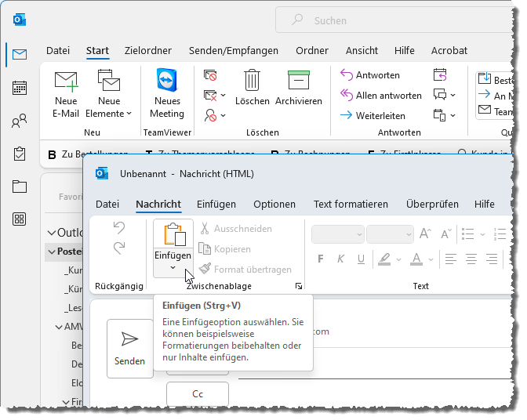
Task: Open the font size combo box
Action: tap(390, 234)
